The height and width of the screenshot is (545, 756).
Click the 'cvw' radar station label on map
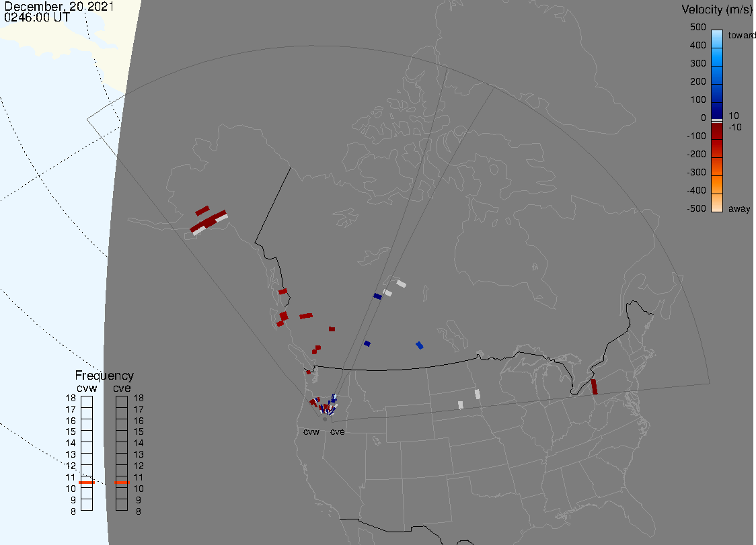click(311, 431)
